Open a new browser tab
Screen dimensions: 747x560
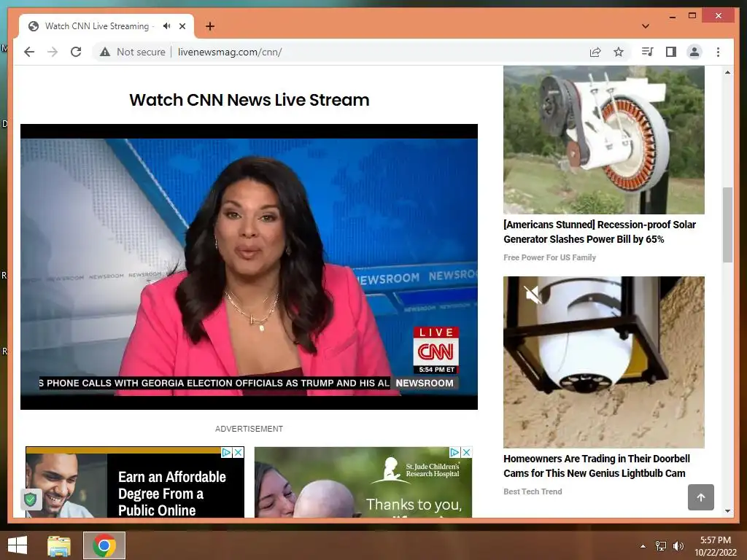point(209,26)
